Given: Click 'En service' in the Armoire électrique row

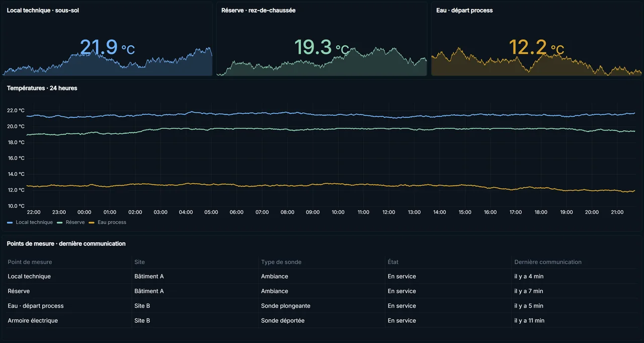Looking at the screenshot, I should click(x=402, y=320).
